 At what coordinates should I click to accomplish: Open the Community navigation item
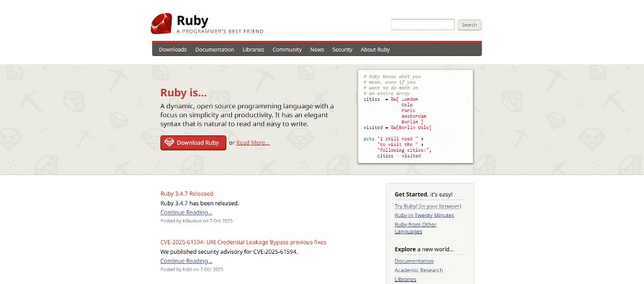(x=287, y=49)
